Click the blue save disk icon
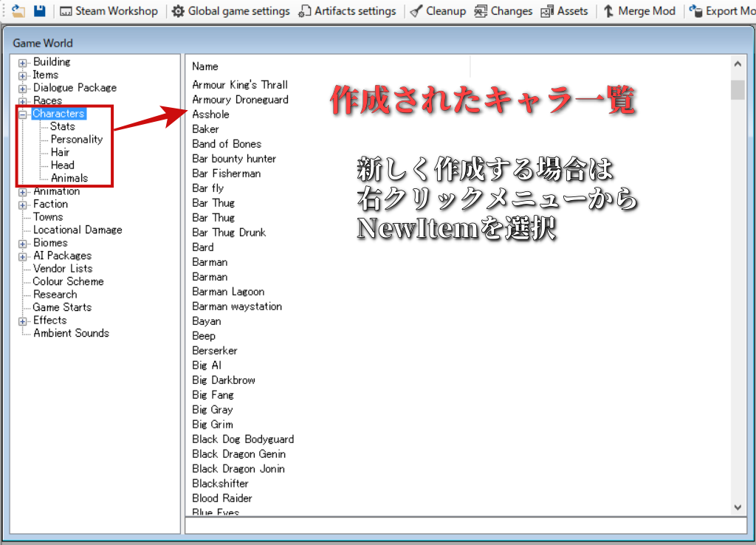The height and width of the screenshot is (545, 756). pos(40,11)
